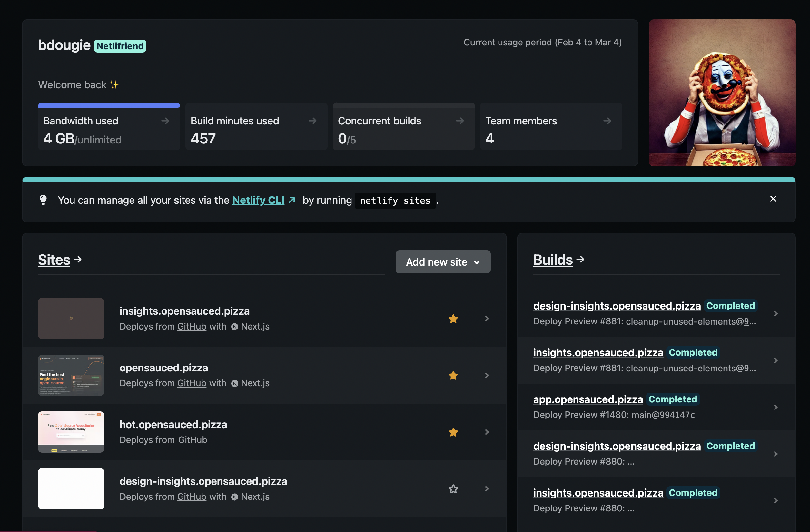This screenshot has height=532, width=810.
Task: Open chevron for insights.opensauced.pizza build #880
Action: [775, 501]
